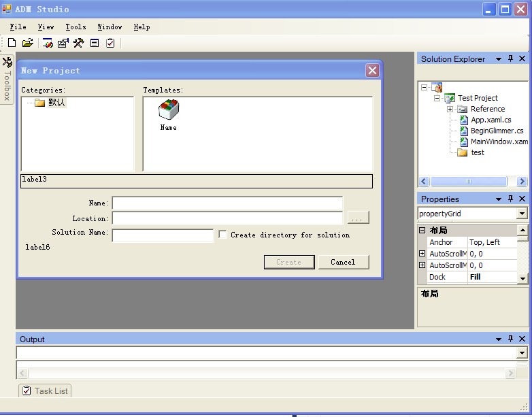Screen dimensions: 532x417
Task: Click the New file toolbar icon
Action: coord(12,43)
